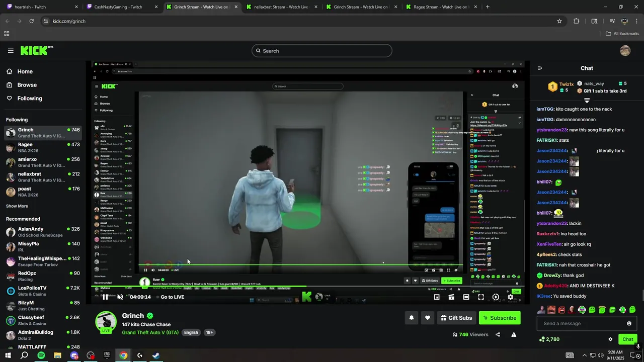Open playback speed control icon

[x=496, y=297]
